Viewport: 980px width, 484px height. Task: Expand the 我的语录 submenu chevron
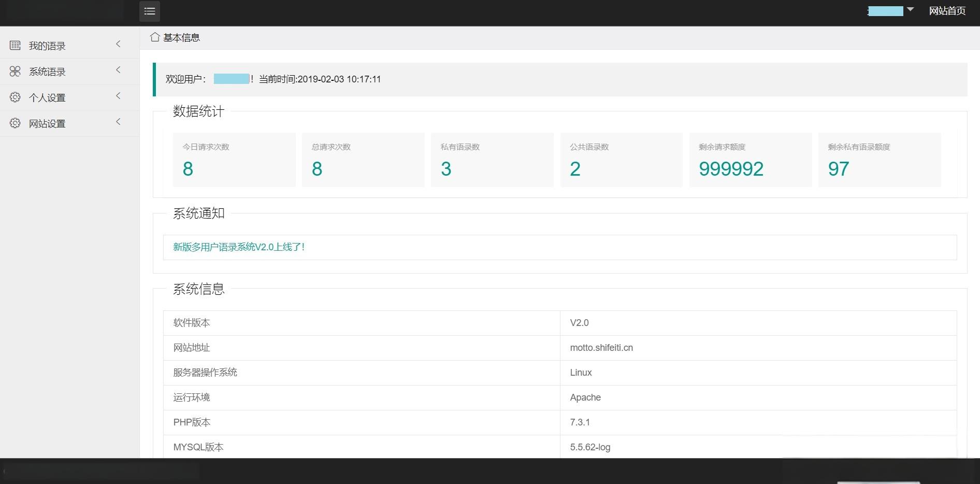pyautogui.click(x=118, y=44)
